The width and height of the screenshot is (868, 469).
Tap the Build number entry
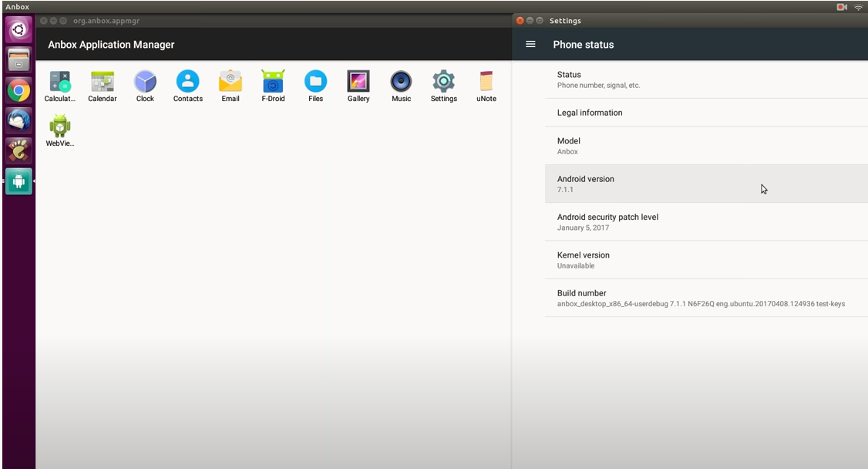(x=705, y=298)
